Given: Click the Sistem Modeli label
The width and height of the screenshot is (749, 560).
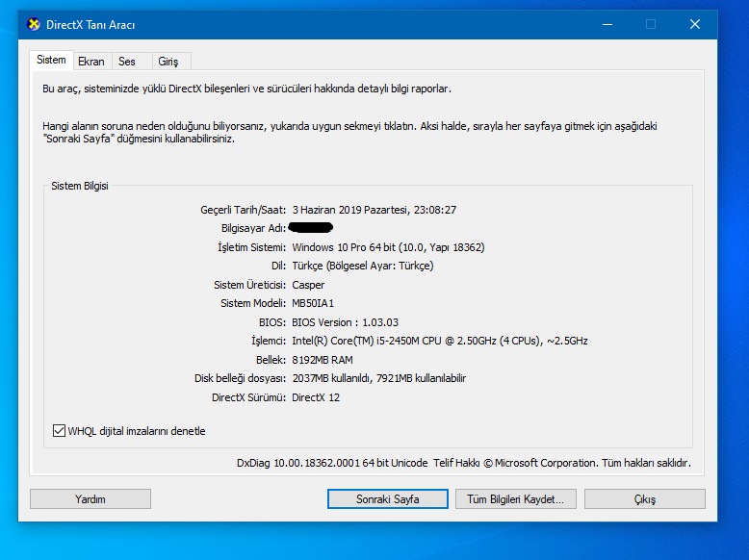Looking at the screenshot, I should point(253,303).
